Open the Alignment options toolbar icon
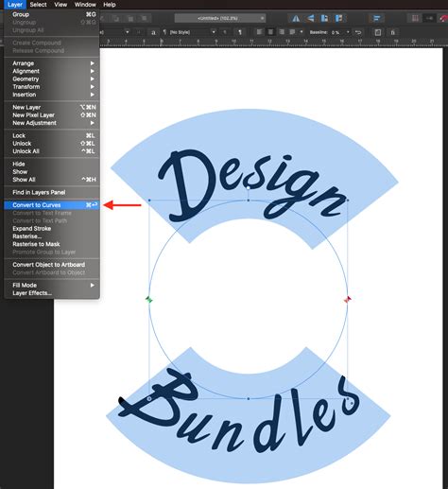Viewport: 448px width, 489px height. click(377, 18)
